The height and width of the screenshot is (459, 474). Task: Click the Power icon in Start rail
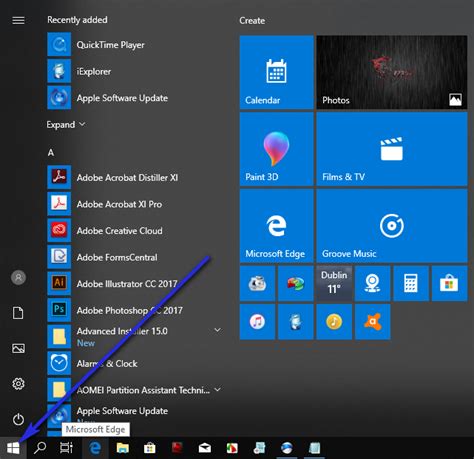[18, 419]
